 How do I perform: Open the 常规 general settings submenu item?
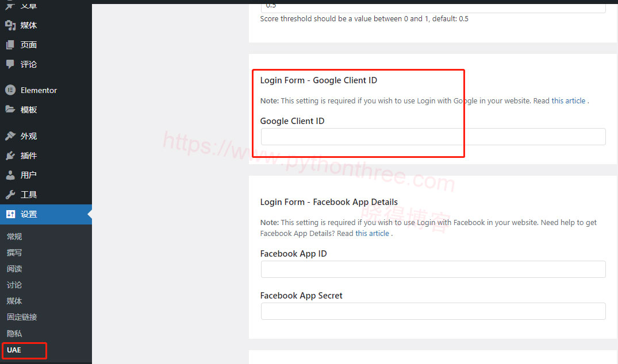(14, 237)
